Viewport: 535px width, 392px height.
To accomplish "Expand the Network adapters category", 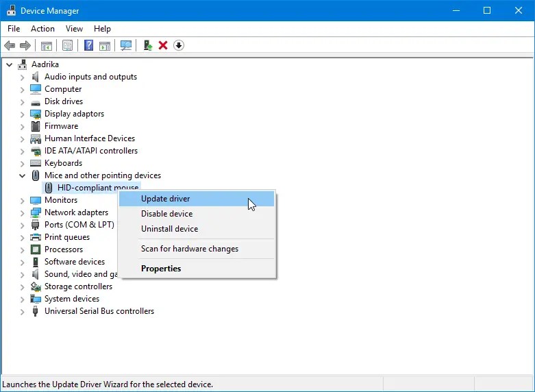I will pyautogui.click(x=23, y=212).
